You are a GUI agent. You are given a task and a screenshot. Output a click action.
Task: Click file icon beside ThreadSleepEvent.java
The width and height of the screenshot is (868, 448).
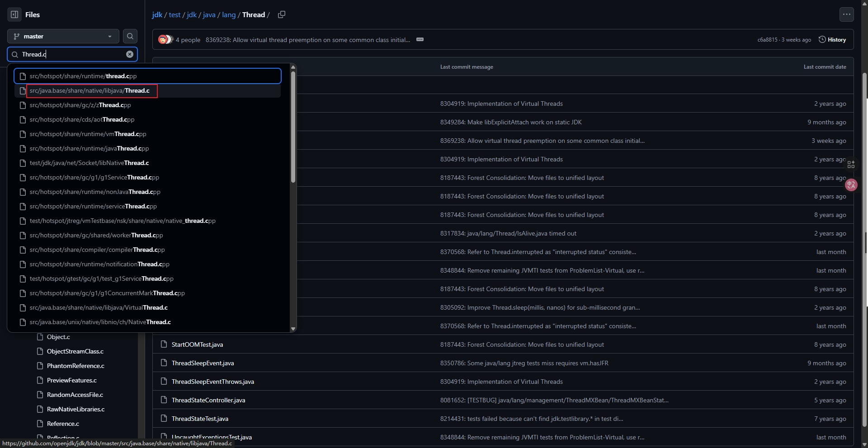tap(164, 363)
